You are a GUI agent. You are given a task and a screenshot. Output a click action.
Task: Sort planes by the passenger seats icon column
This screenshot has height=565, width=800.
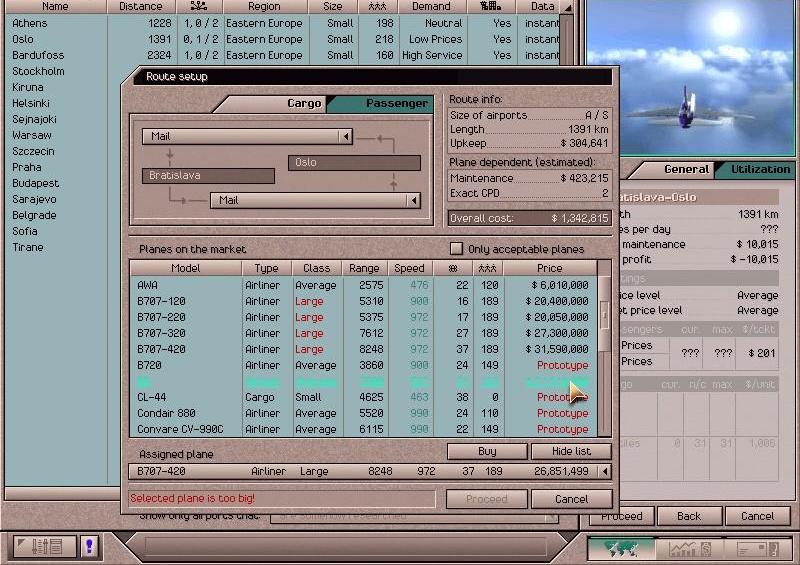pos(489,268)
